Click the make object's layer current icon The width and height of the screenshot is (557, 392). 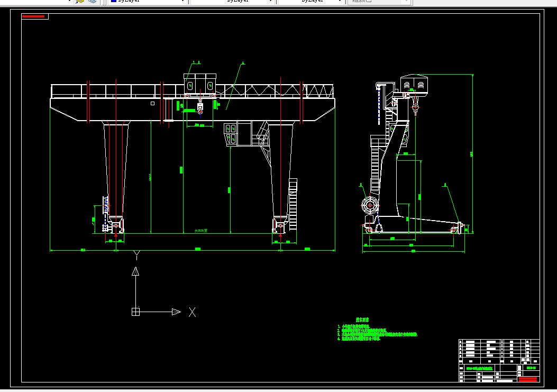pyautogui.click(x=79, y=1)
